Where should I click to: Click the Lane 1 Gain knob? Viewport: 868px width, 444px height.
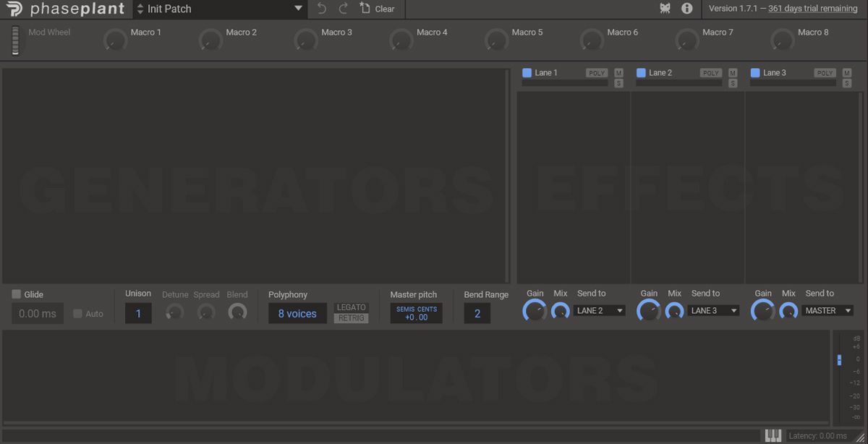(535, 311)
